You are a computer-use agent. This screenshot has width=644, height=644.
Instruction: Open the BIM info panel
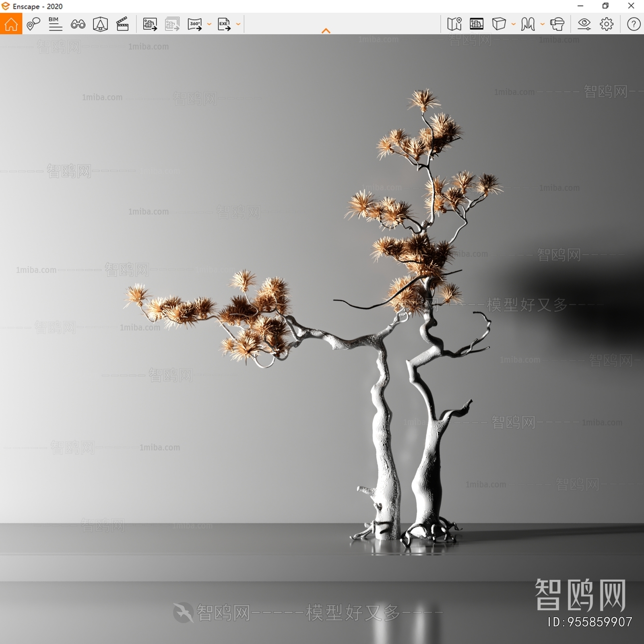click(x=55, y=24)
